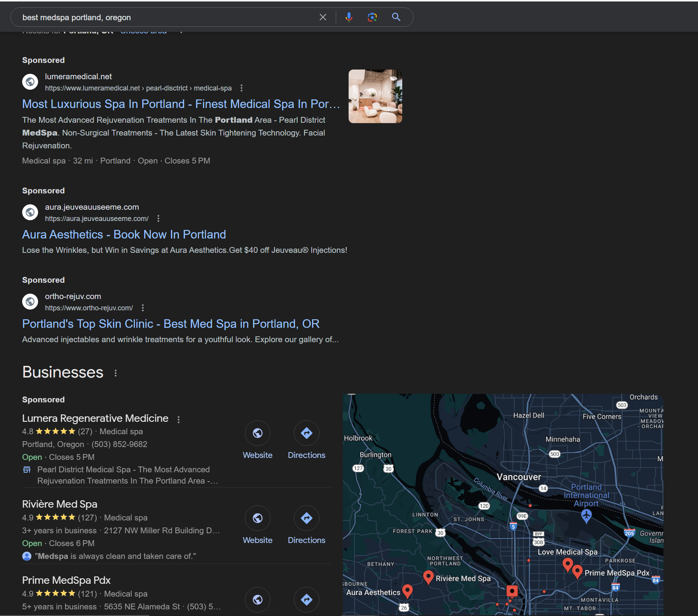Select Prime MedSpa Pdx red pin on map
The image size is (698, 616).
[578, 572]
